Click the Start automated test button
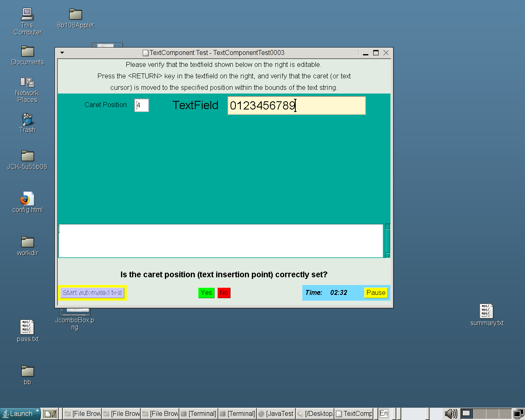 pyautogui.click(x=92, y=293)
